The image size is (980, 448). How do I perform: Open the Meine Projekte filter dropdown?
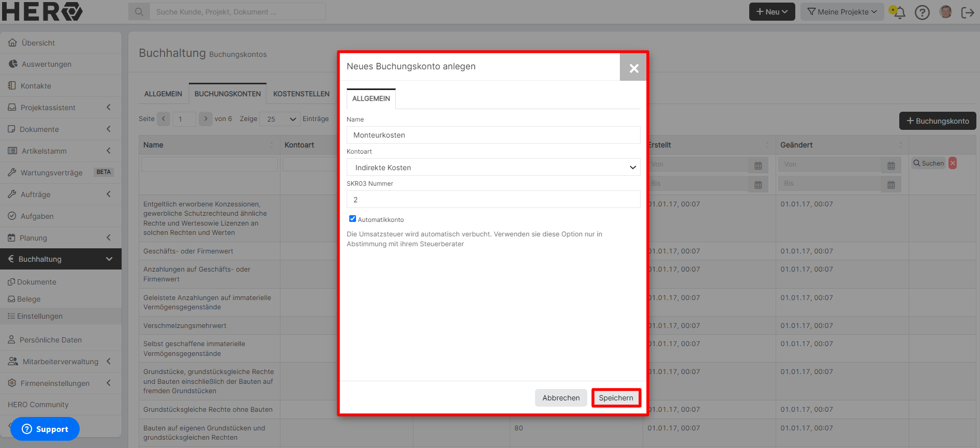[842, 12]
